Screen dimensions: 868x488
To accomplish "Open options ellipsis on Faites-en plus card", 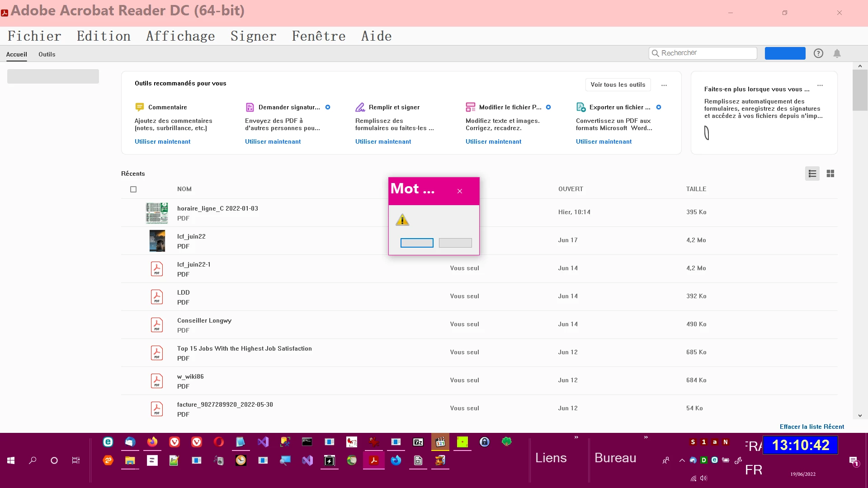I will (x=820, y=85).
